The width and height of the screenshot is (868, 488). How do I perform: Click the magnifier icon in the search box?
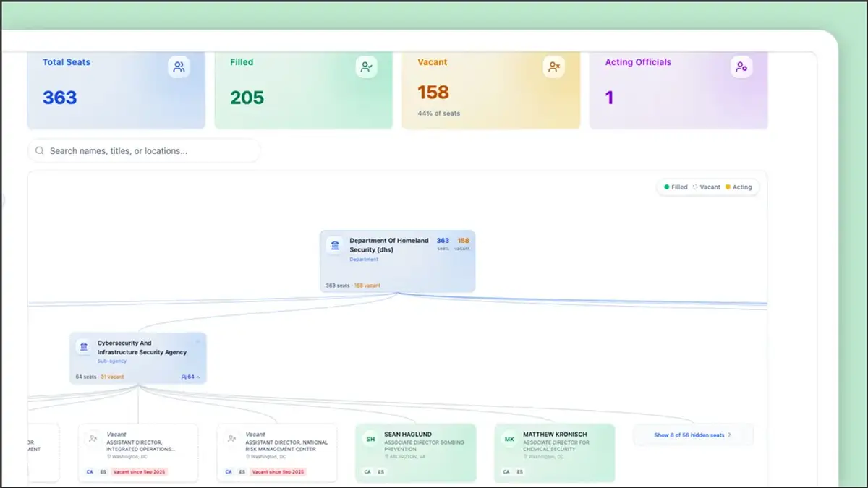[x=40, y=151]
